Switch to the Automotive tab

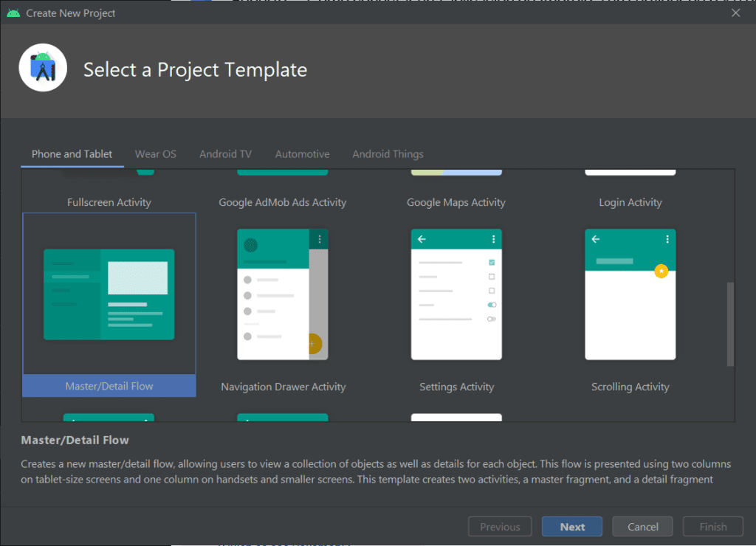(x=302, y=153)
